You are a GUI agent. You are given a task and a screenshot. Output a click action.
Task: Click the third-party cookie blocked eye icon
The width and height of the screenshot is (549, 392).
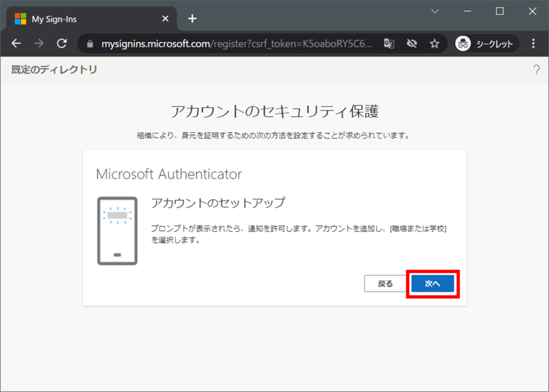tap(412, 44)
